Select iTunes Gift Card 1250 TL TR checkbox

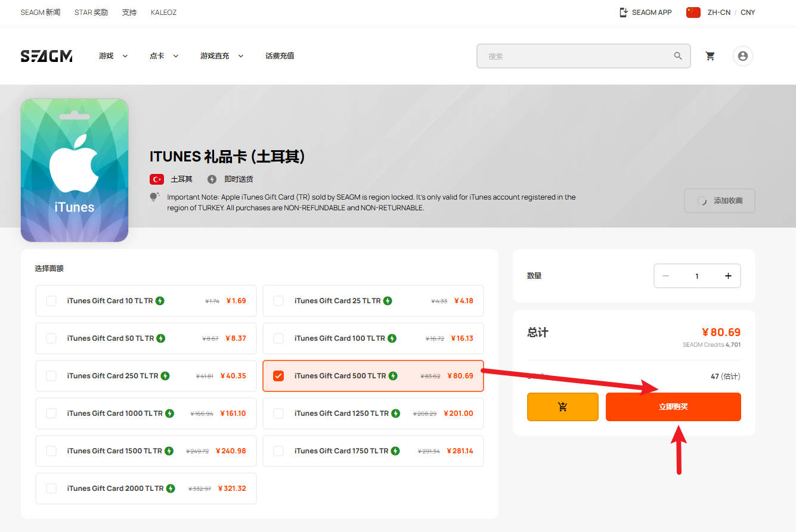pyautogui.click(x=278, y=413)
